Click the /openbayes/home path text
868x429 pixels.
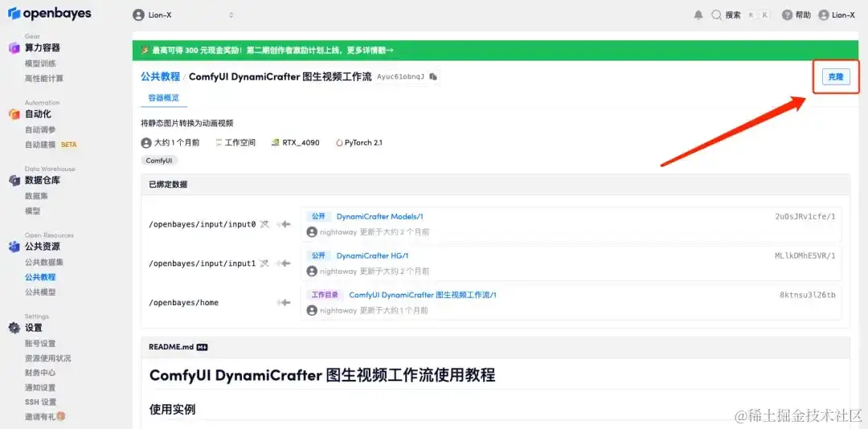coord(184,303)
